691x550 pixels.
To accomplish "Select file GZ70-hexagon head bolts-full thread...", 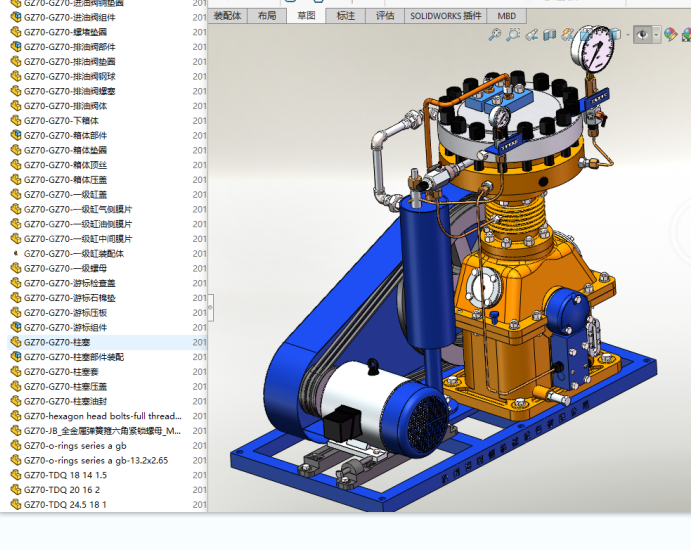I will (x=103, y=416).
